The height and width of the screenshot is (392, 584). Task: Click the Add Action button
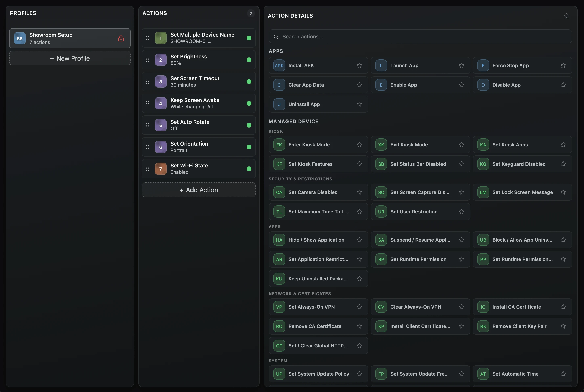click(199, 190)
